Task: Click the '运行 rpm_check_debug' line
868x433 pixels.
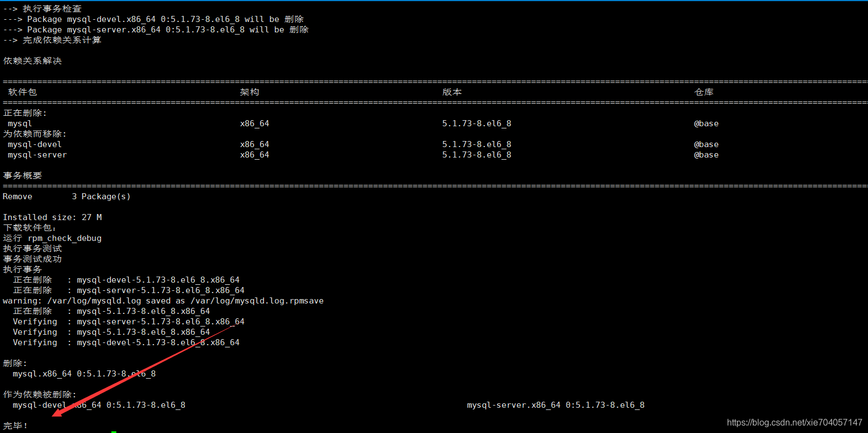Action: 52,238
